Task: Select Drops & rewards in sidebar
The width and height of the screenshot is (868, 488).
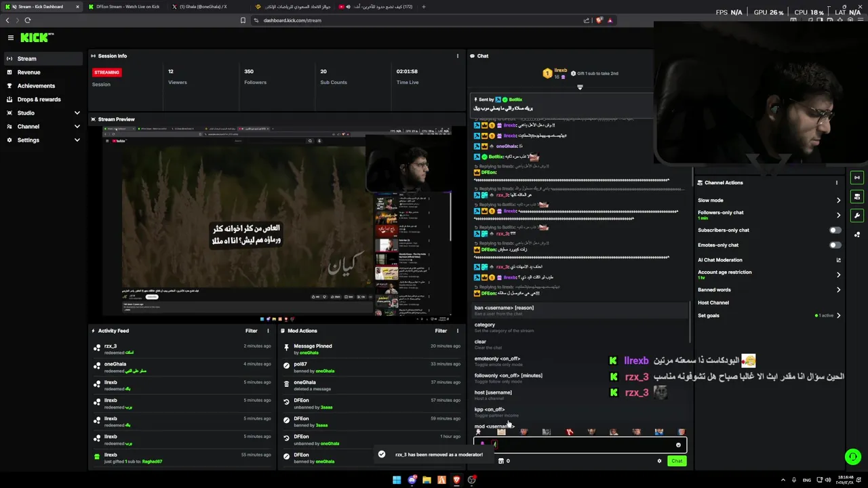Action: click(x=42, y=100)
